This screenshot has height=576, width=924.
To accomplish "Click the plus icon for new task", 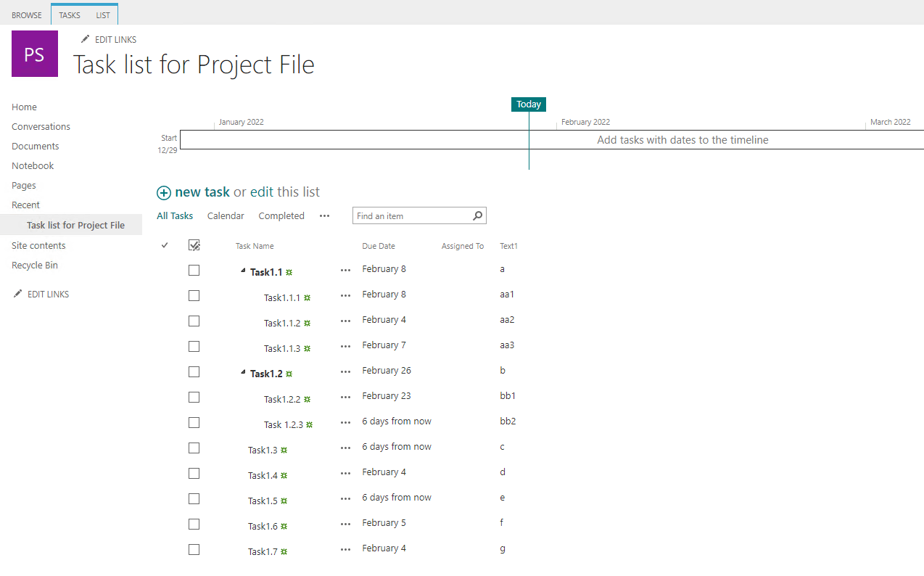I will pyautogui.click(x=164, y=193).
